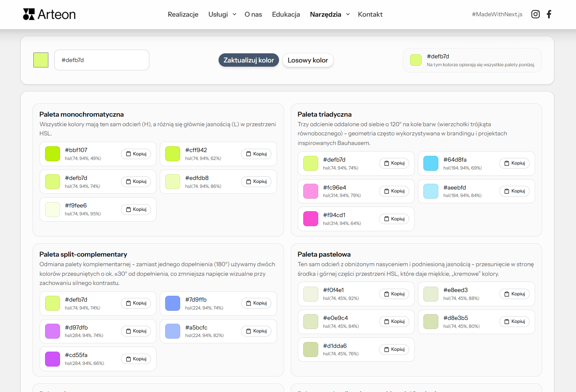
Task: Select Kontakt in the navigation bar
Action: [370, 14]
